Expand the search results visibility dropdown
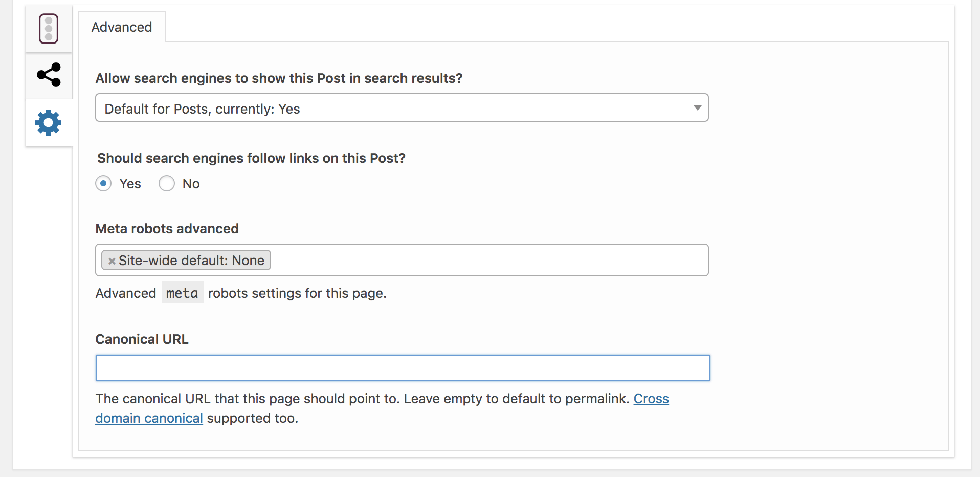 tap(402, 107)
